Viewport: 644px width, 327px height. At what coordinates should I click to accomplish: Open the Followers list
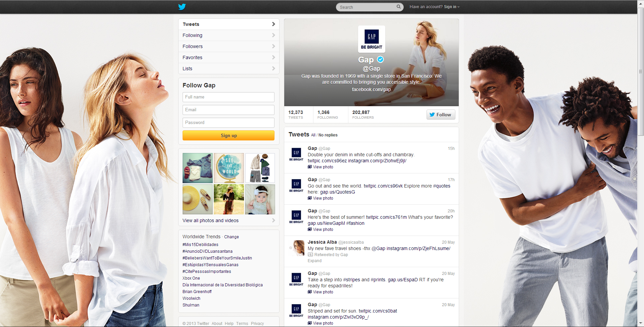pyautogui.click(x=229, y=46)
